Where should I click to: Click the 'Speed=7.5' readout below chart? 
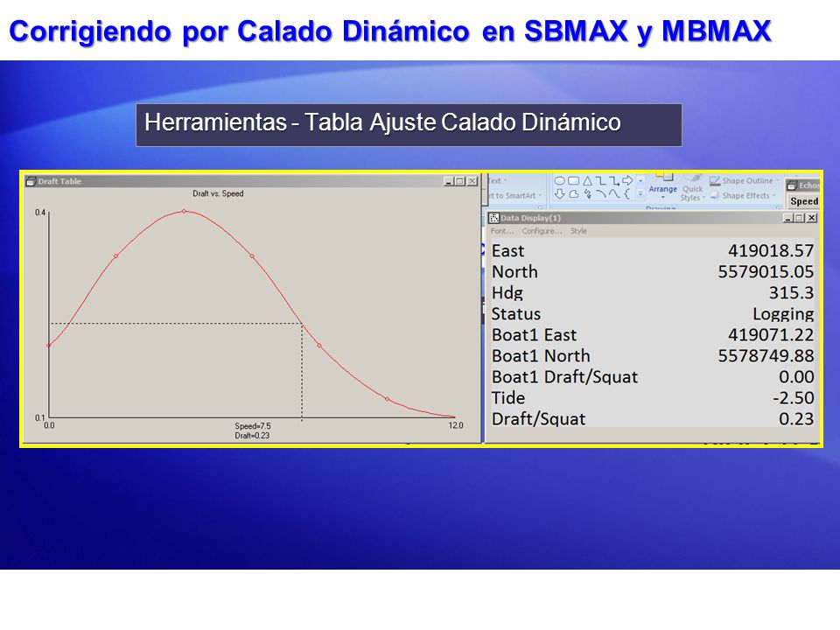(253, 426)
